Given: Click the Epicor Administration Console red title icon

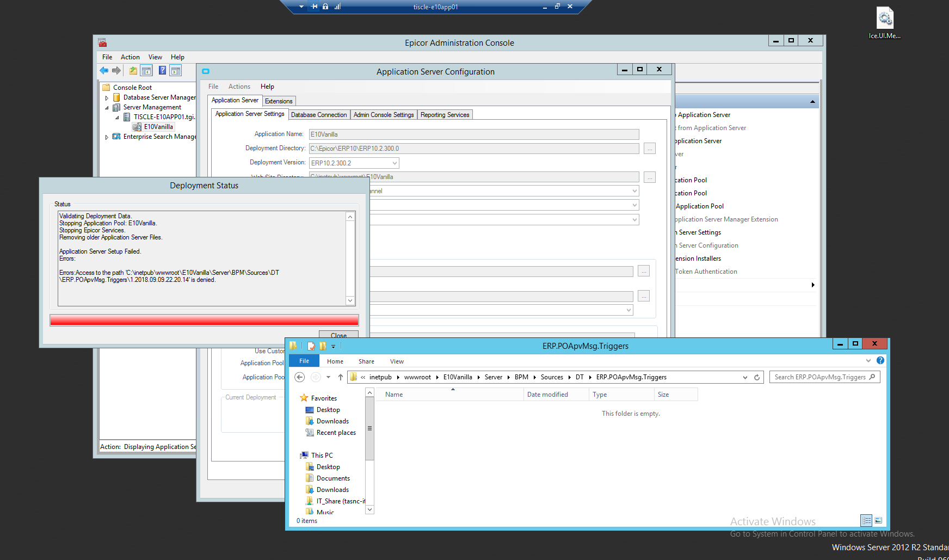Looking at the screenshot, I should 102,42.
